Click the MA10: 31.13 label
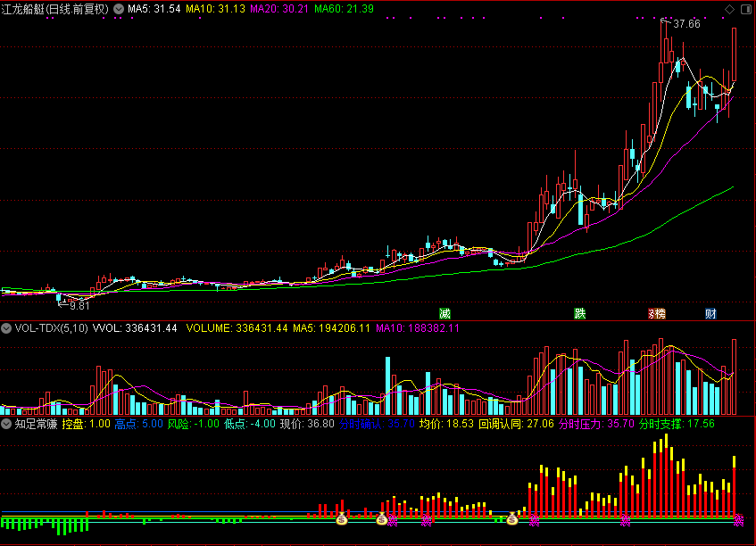The image size is (756, 546). (x=215, y=9)
